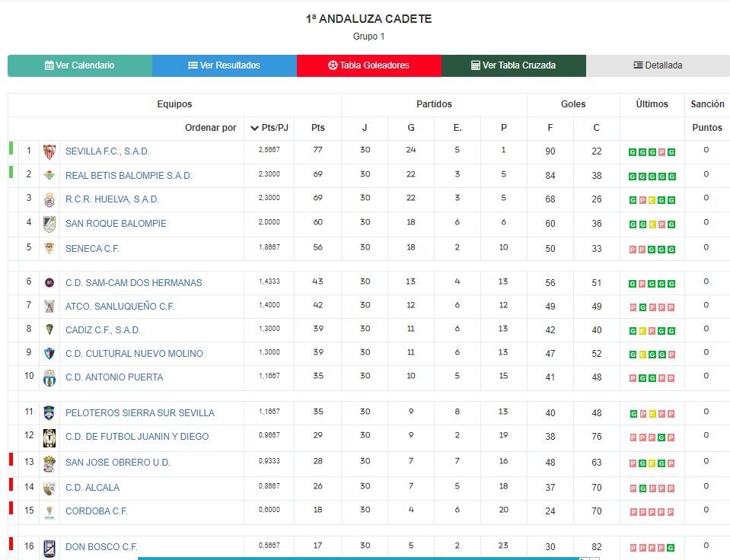Click the C.D. Alcala crest
This screenshot has width=730, height=560.
(49, 488)
